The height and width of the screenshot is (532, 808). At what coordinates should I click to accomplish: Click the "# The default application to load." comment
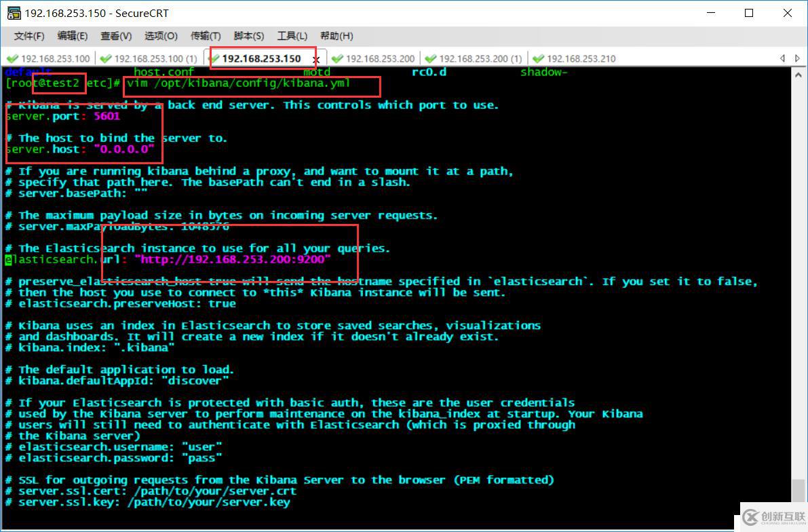point(119,370)
